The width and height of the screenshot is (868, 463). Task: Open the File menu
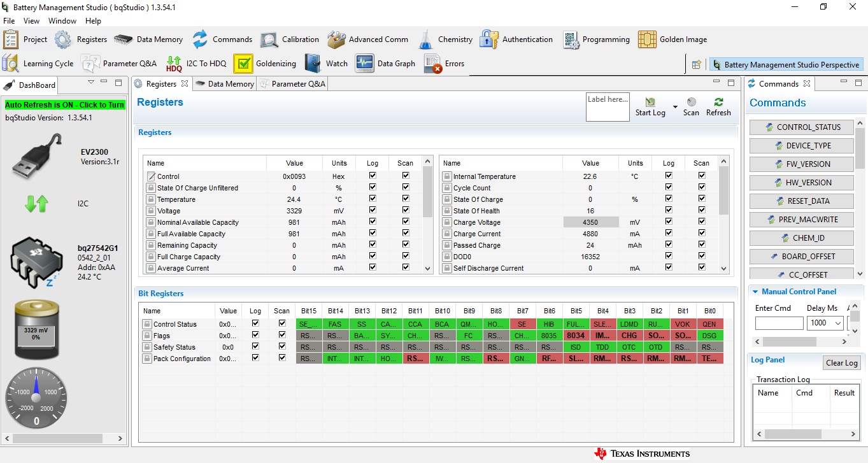pos(9,21)
